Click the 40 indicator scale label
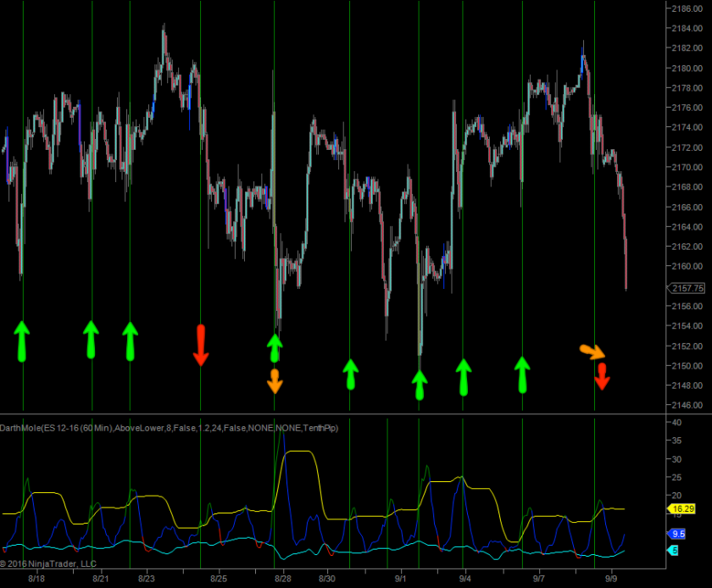The width and height of the screenshot is (712, 588). 676,422
